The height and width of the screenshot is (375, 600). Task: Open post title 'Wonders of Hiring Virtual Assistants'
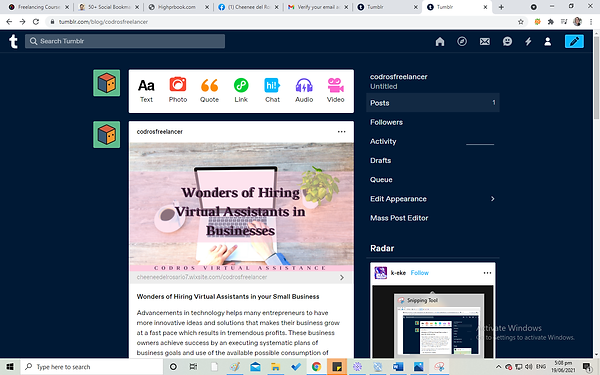[228, 297]
